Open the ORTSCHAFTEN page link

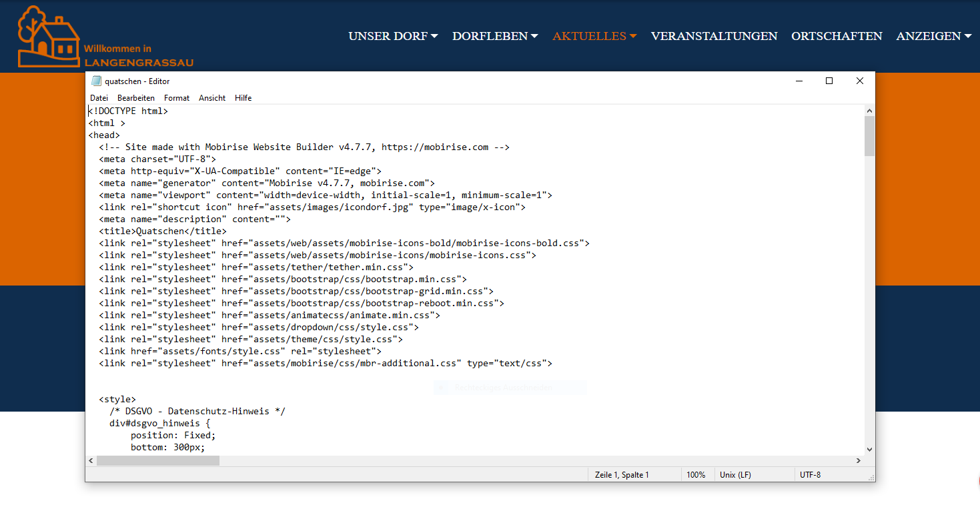tap(837, 36)
